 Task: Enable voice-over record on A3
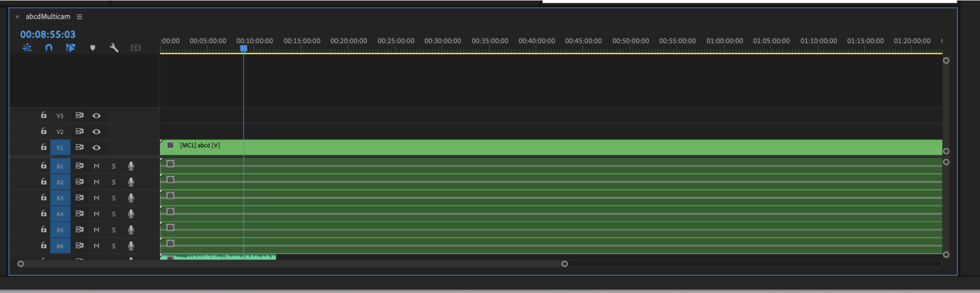131,198
